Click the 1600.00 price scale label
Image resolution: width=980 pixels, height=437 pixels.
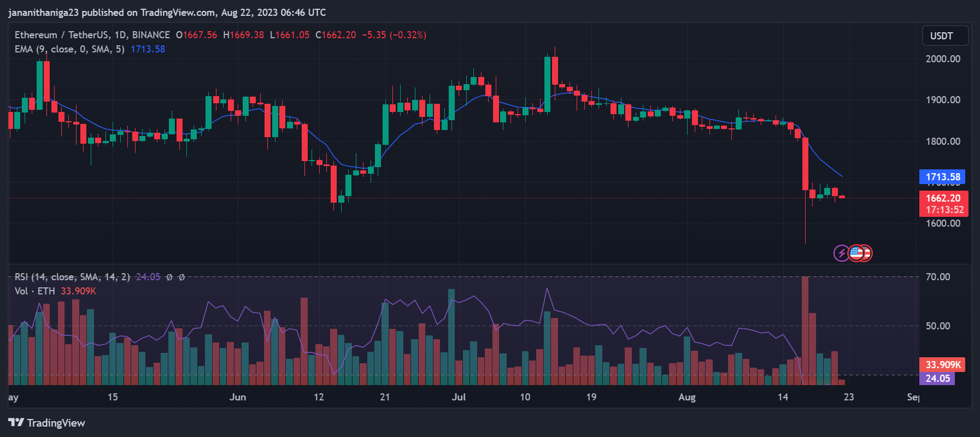[943, 223]
